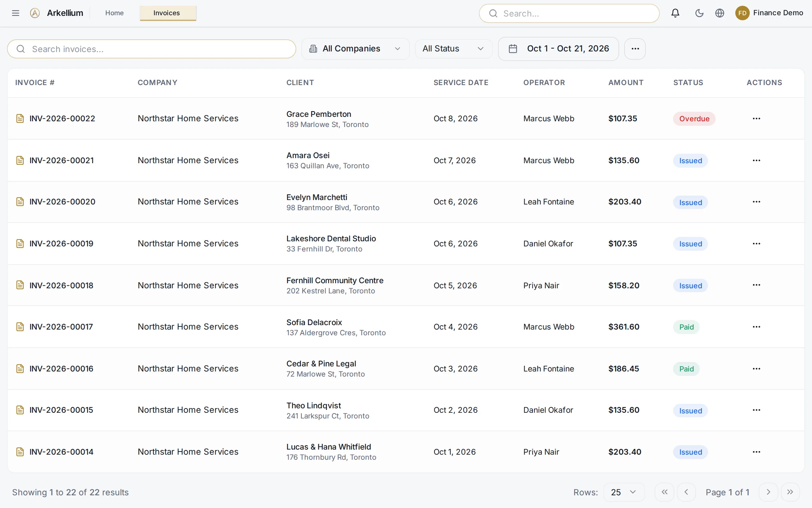Go to the next page
This screenshot has width=812, height=508.
click(768, 492)
